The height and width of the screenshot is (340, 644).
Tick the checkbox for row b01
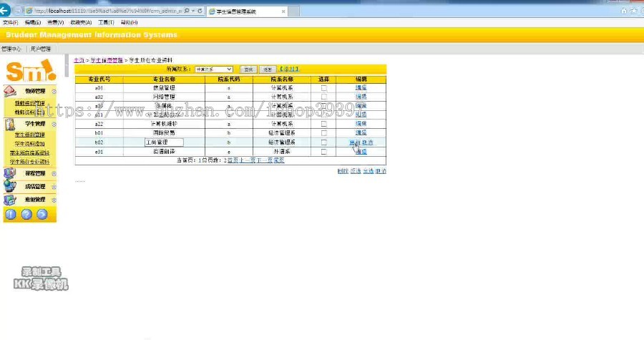click(324, 133)
